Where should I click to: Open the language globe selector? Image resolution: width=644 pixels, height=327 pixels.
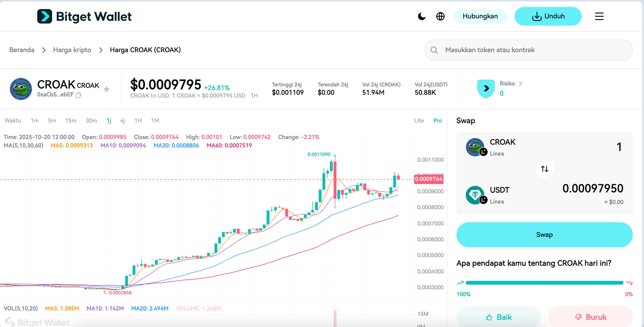click(440, 16)
